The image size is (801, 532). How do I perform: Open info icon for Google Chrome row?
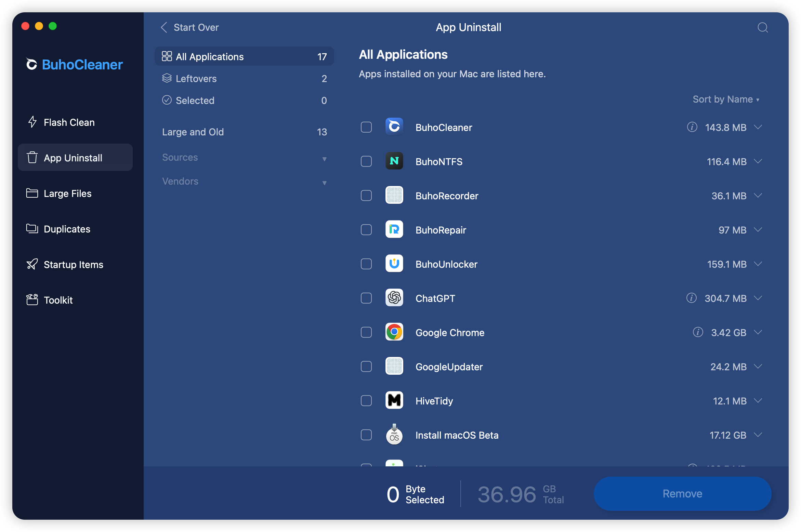(698, 332)
